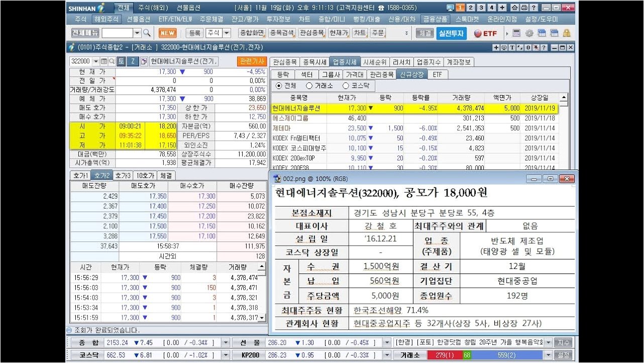Switch to virtual screen 2
644x363 pixels.
pos(470,8)
